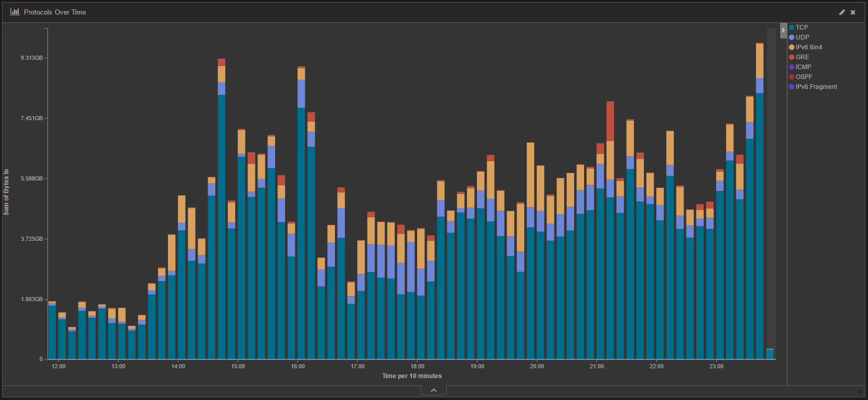Toggle IPv6 Fragment series in legend
This screenshot has height=400, width=868.
click(x=813, y=87)
